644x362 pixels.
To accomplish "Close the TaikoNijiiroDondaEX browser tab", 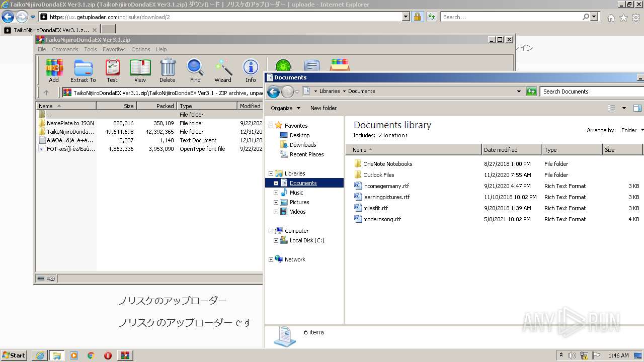I will click(x=94, y=30).
